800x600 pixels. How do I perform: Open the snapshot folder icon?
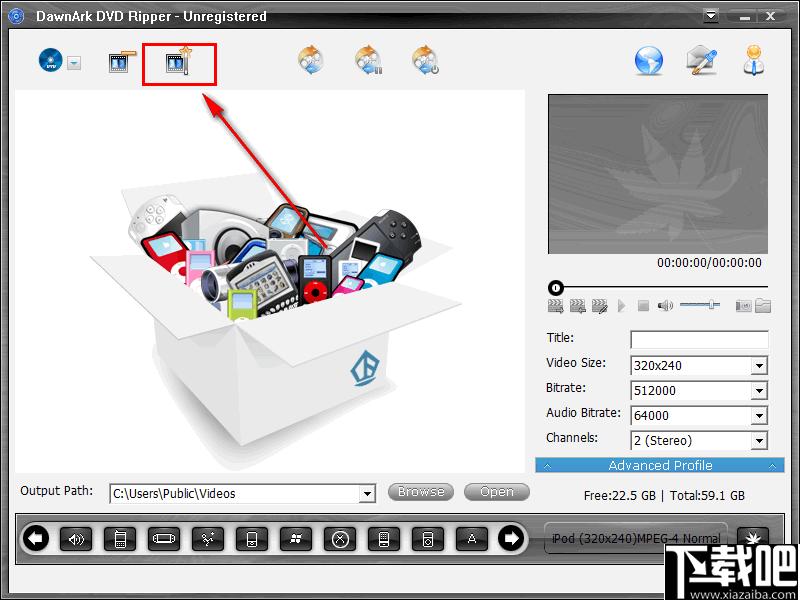tap(762, 306)
